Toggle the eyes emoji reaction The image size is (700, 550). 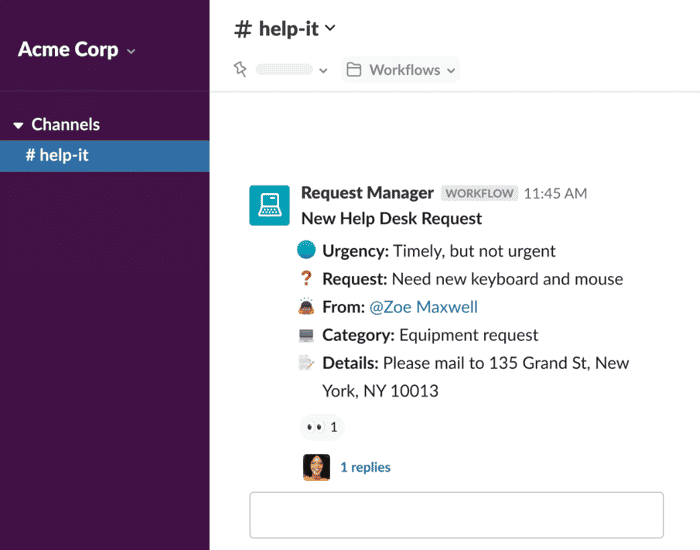point(322,427)
